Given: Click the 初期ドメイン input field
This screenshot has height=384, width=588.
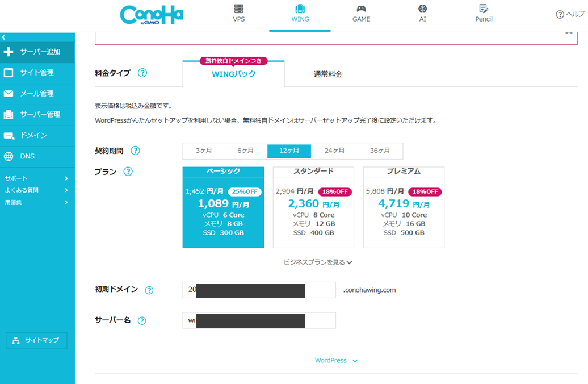Looking at the screenshot, I should [x=259, y=290].
